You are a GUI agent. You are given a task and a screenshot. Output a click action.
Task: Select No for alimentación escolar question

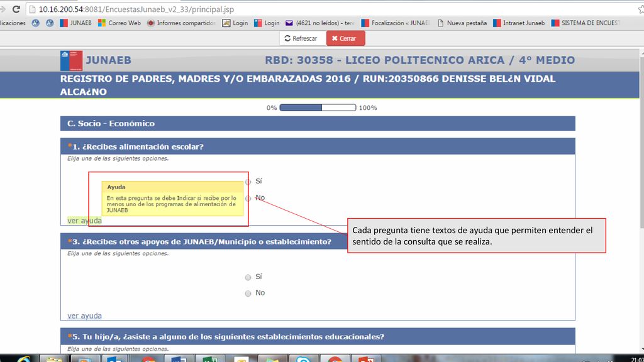[248, 199]
